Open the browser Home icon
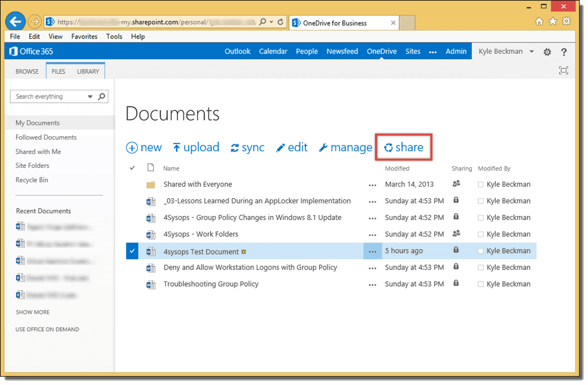The width and height of the screenshot is (588, 385). (539, 21)
